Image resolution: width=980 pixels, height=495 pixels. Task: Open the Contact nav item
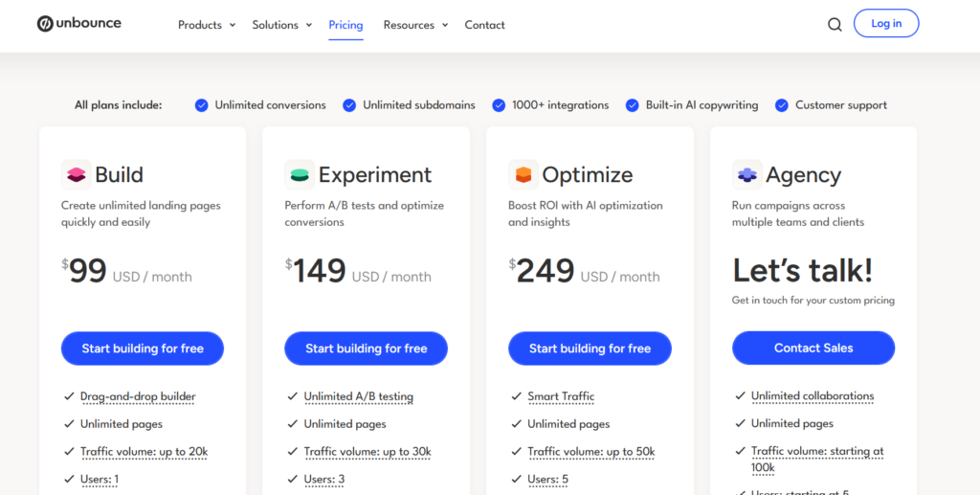tap(484, 25)
